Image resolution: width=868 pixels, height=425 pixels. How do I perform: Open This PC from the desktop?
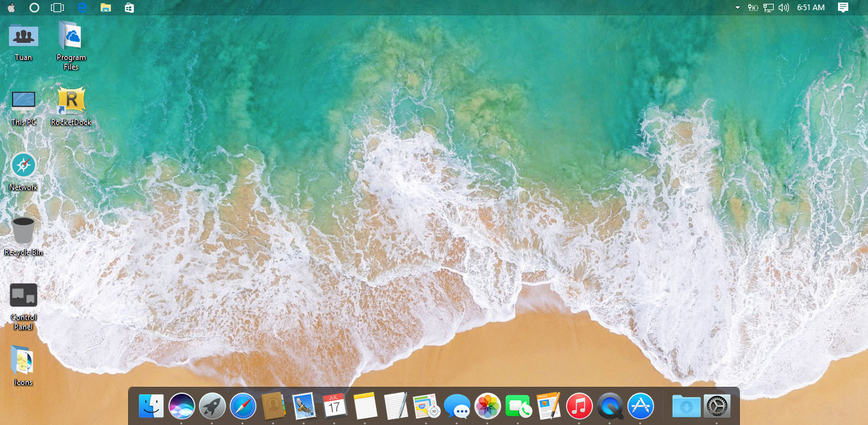tap(23, 100)
